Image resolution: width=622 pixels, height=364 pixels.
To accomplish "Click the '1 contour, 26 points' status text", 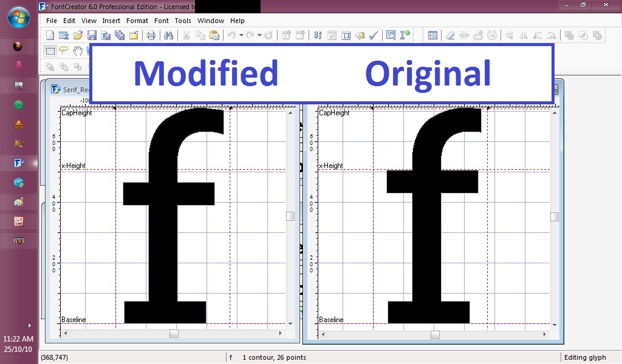I will 274,357.
